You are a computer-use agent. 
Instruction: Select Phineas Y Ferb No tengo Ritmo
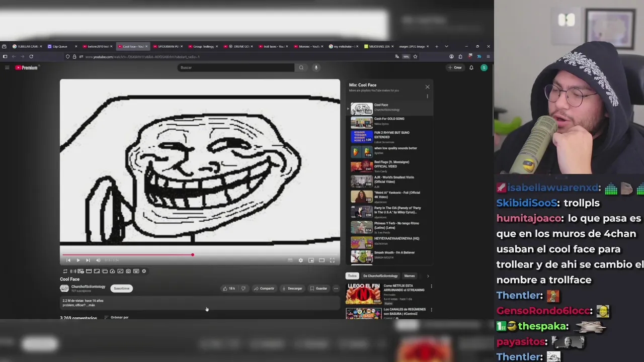tap(389, 227)
